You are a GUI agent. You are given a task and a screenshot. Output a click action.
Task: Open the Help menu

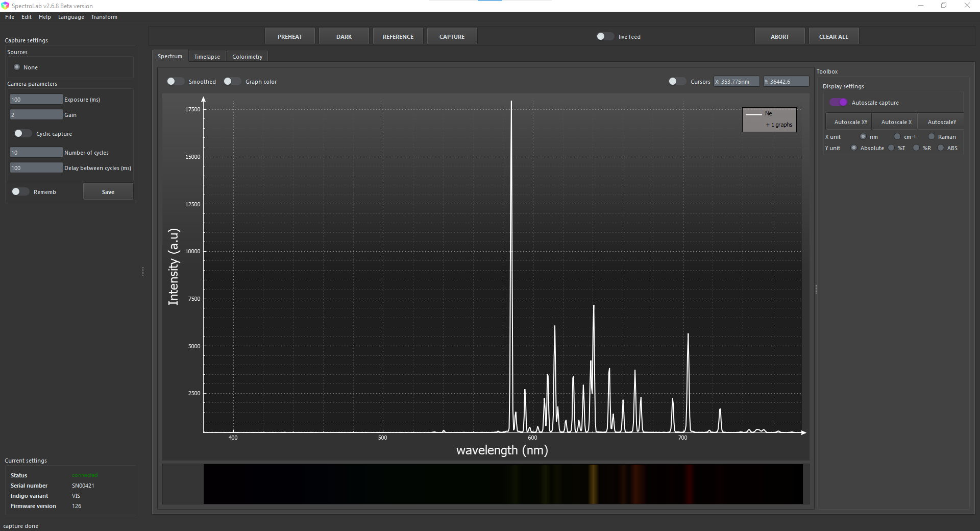(45, 17)
